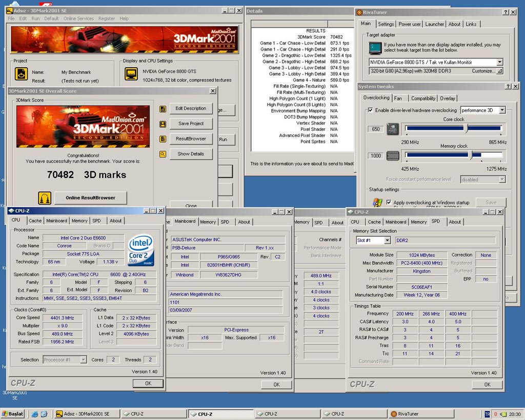
Task: Click the Online ResultBrowser yellow icon
Action: click(x=45, y=198)
